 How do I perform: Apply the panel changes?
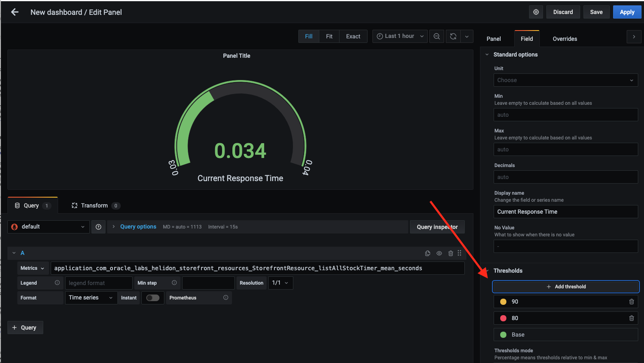tap(627, 12)
